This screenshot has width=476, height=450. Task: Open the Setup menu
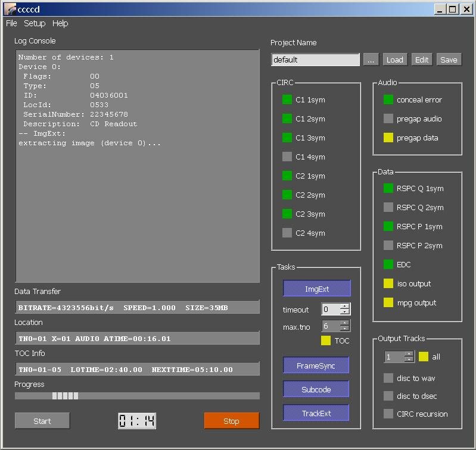(x=35, y=23)
